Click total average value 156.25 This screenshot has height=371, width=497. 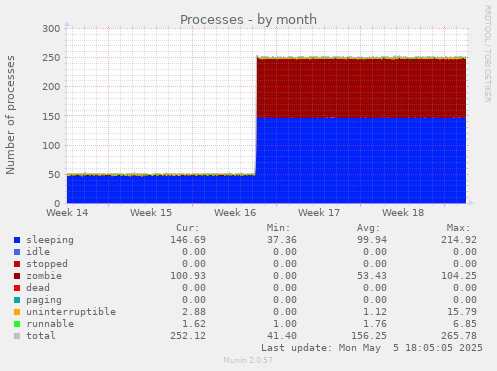click(369, 336)
